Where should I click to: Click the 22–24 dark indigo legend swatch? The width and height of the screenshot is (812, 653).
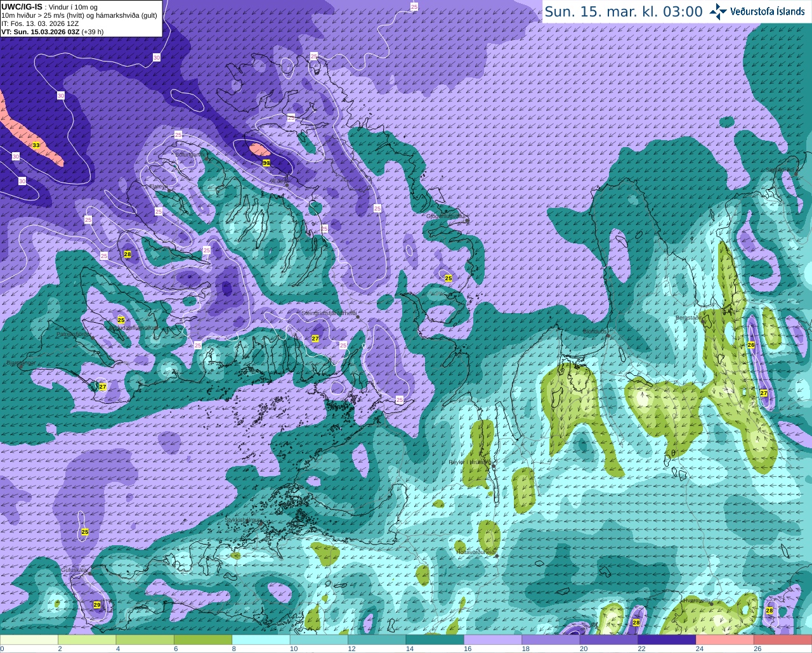click(x=667, y=640)
